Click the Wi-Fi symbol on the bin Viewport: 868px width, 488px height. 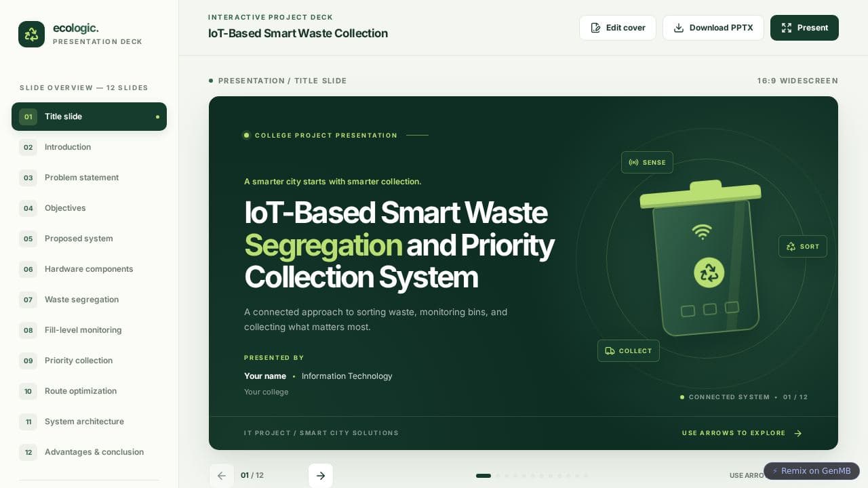(702, 232)
